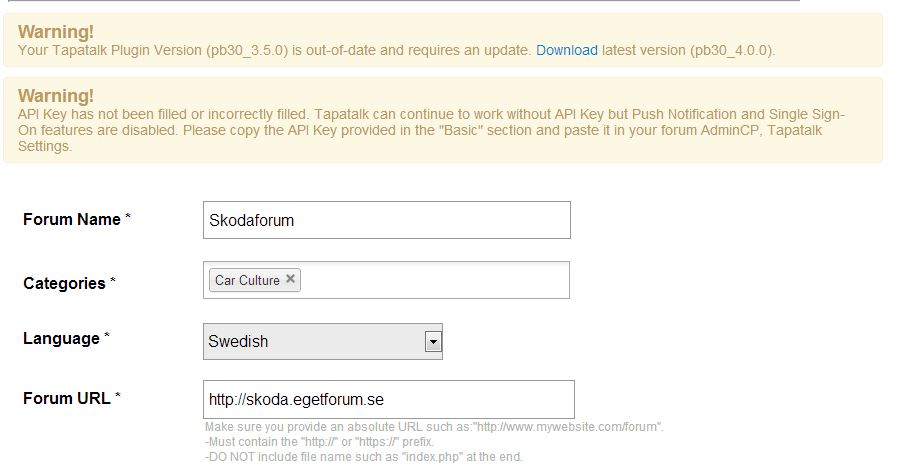Focus the Forum URL input box
The height and width of the screenshot is (472, 898).
pyautogui.click(x=388, y=399)
